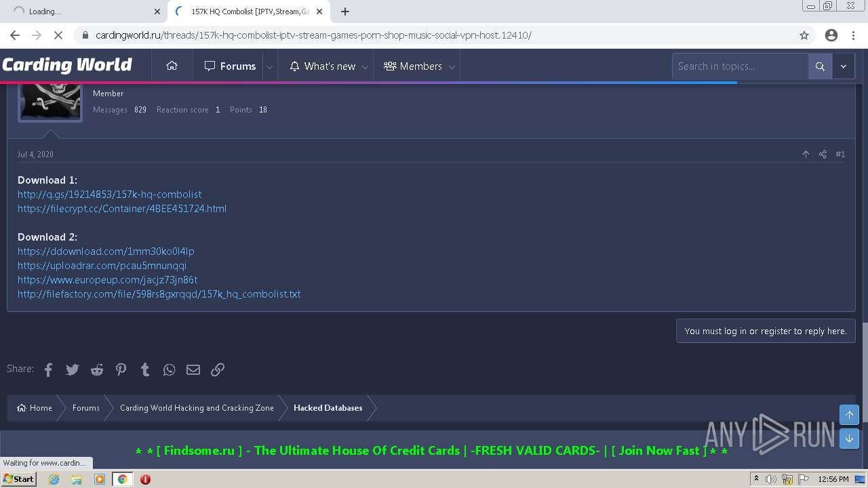Go to Forums breadcrumb

click(x=86, y=407)
